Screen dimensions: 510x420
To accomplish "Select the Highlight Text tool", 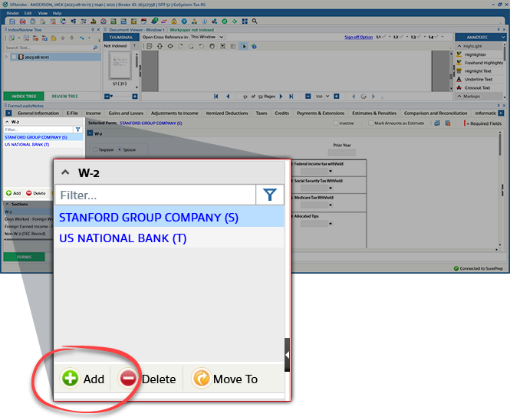I will [x=474, y=71].
